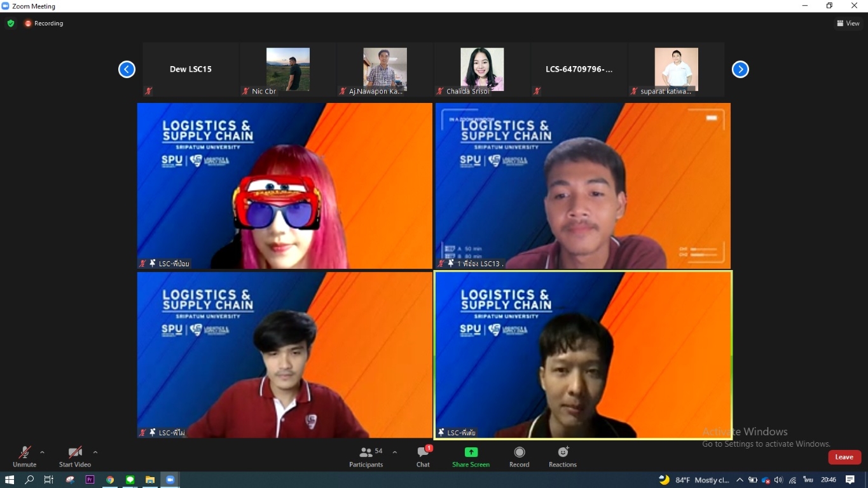Open Windows taskbar search
Image resolution: width=868 pixels, height=488 pixels.
29,480
